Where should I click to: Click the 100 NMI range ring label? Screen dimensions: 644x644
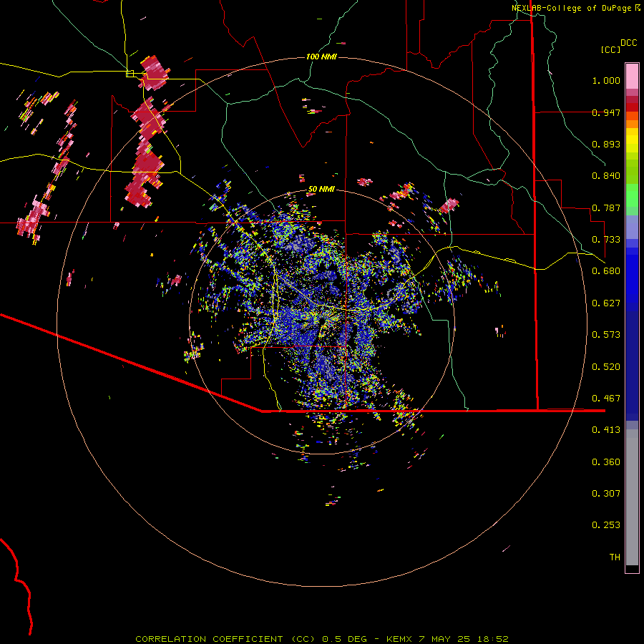tap(321, 57)
